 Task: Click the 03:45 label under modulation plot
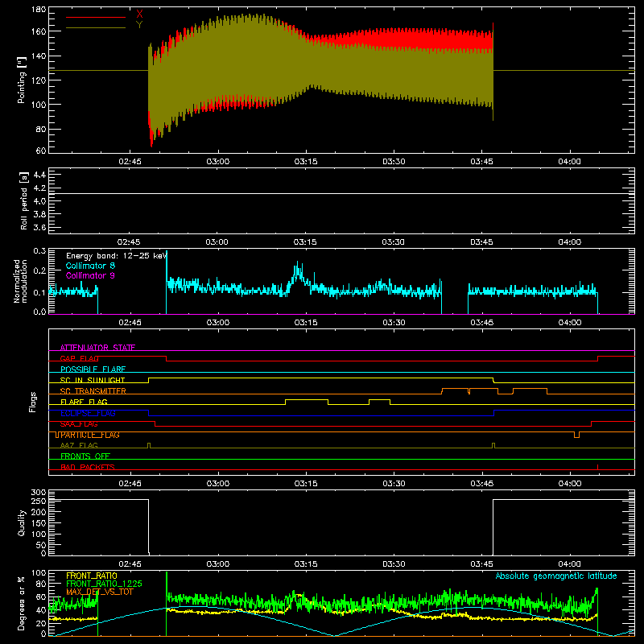click(x=481, y=323)
